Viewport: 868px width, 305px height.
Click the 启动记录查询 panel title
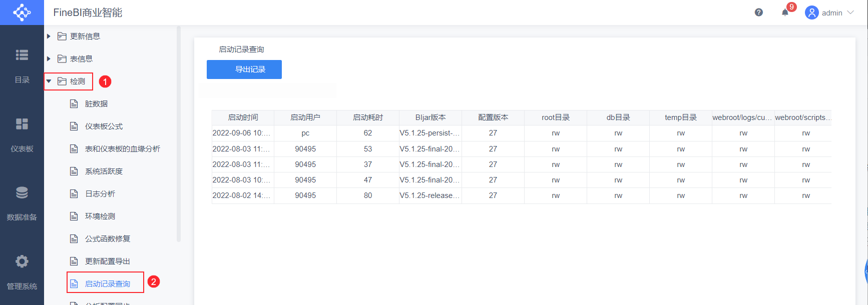point(241,49)
